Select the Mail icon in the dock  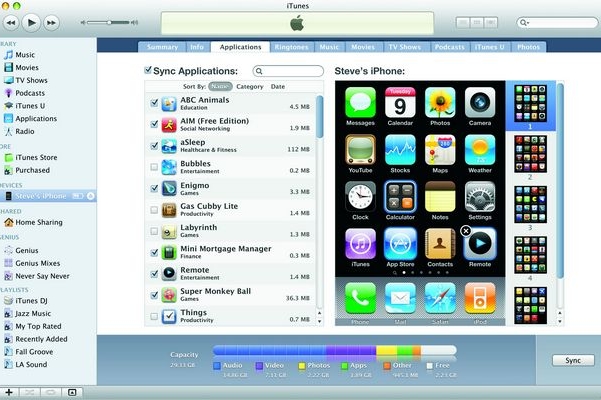pos(400,298)
